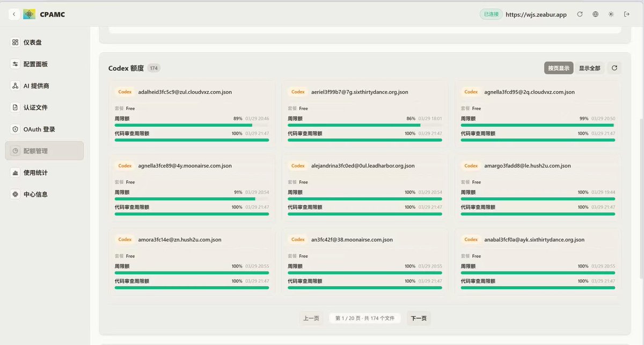Click file name anabal3fc0a@ayk.sixthirtydance.org.json
This screenshot has width=644, height=345.
[x=535, y=240]
